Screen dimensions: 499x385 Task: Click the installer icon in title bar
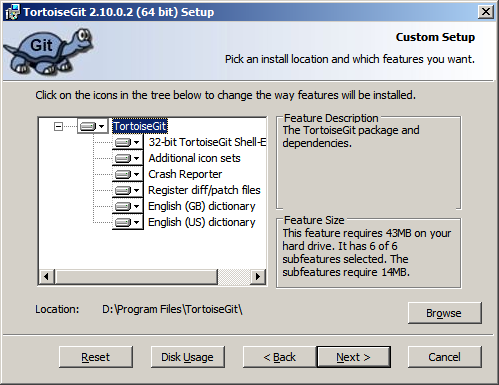pos(13,12)
